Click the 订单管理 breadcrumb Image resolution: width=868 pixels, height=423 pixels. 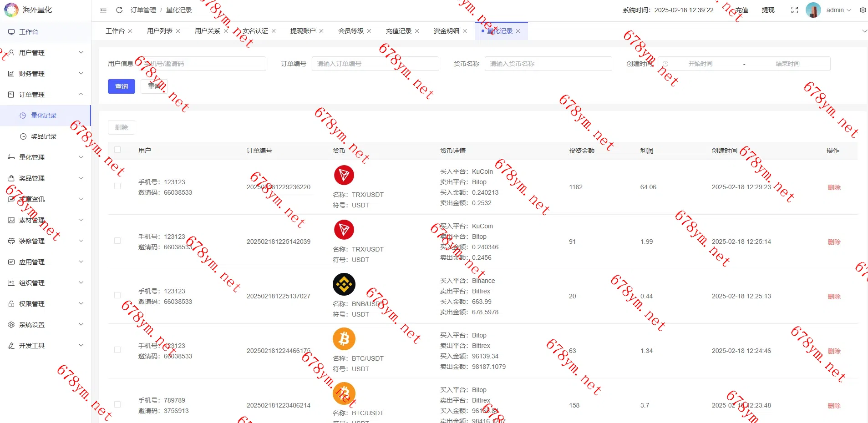tap(143, 10)
